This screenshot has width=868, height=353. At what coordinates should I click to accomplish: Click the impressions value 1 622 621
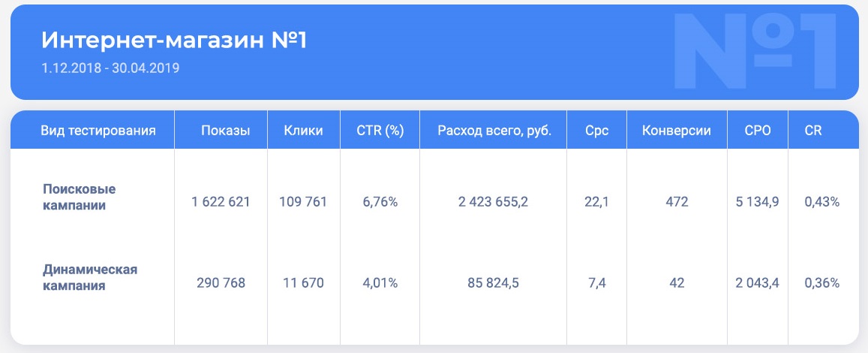coord(221,202)
